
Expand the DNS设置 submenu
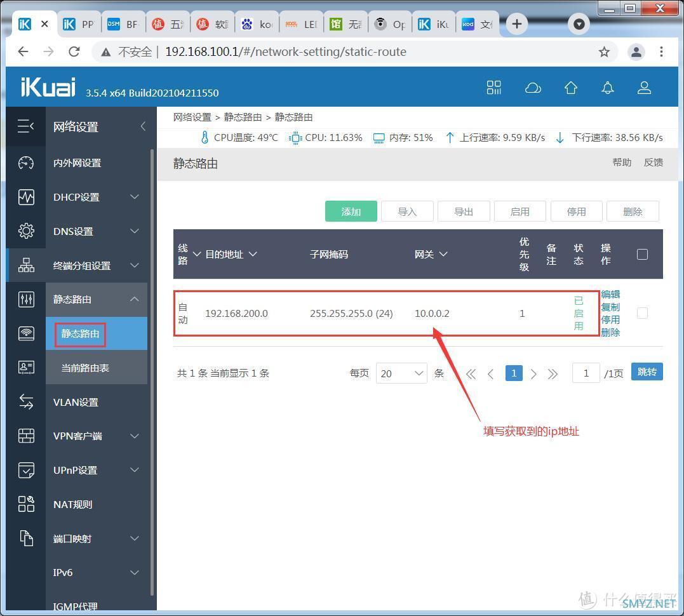pyautogui.click(x=135, y=231)
